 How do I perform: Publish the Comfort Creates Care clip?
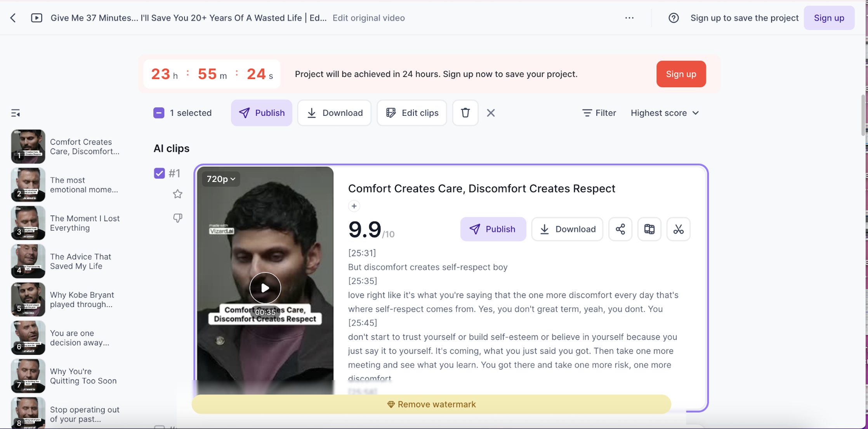point(493,229)
